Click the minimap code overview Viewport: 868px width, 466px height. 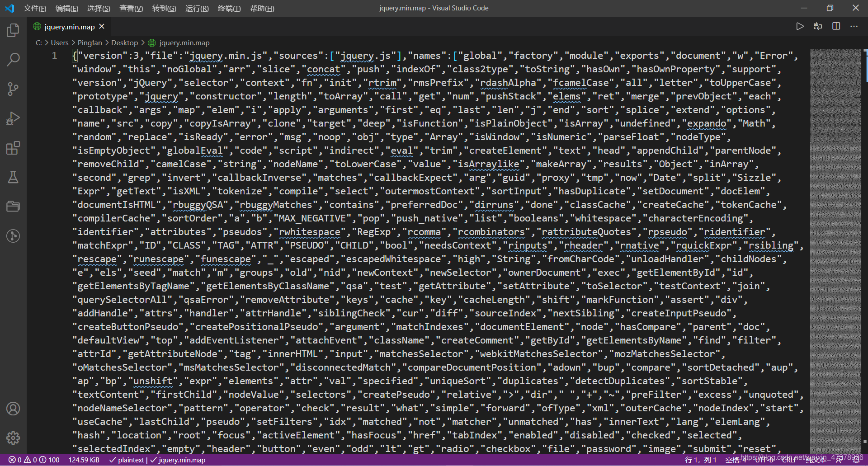tap(835, 251)
